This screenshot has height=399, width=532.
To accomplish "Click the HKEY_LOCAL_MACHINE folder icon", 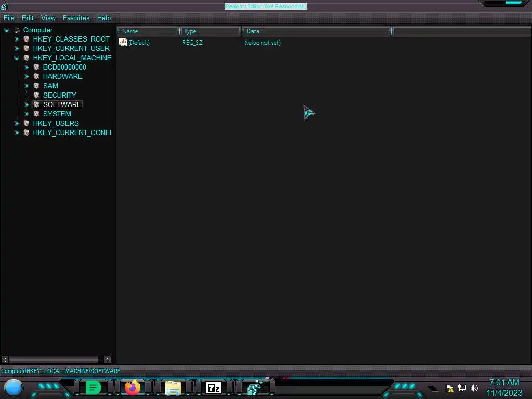I will tap(26, 58).
